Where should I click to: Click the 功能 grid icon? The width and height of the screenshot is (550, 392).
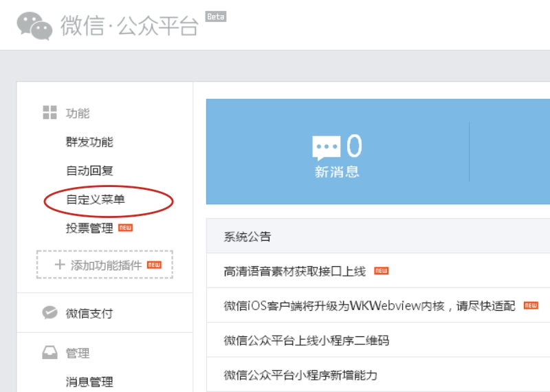pyautogui.click(x=49, y=113)
